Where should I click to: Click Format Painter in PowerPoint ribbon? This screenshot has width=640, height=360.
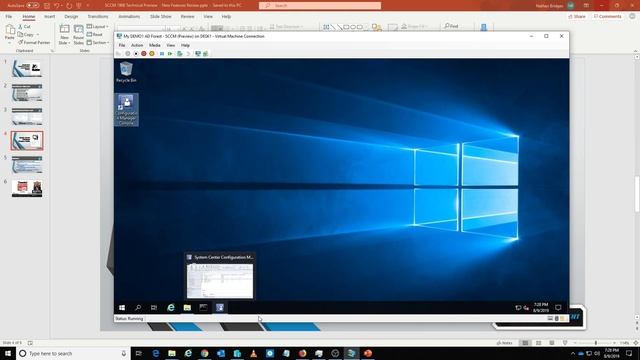pyautogui.click(x=34, y=42)
